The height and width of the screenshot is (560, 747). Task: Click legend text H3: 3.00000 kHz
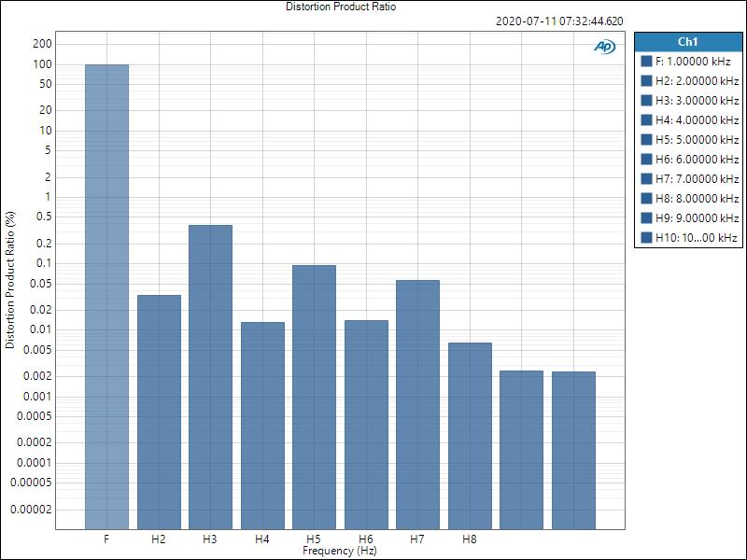pyautogui.click(x=697, y=100)
